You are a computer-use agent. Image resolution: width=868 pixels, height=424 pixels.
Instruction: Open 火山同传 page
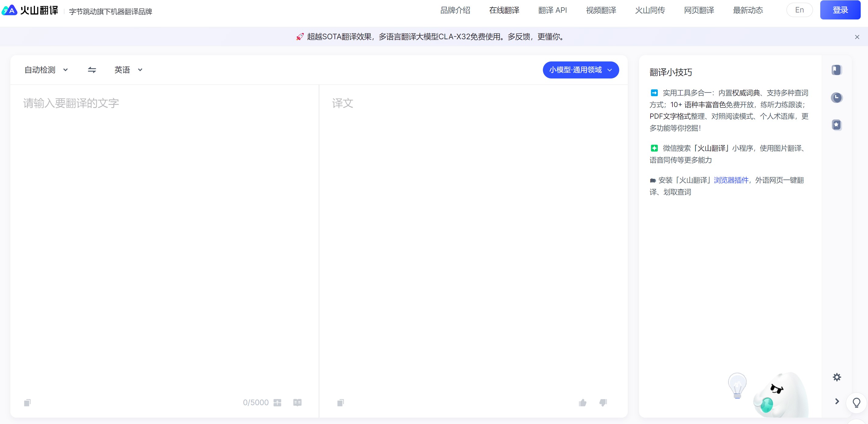650,10
